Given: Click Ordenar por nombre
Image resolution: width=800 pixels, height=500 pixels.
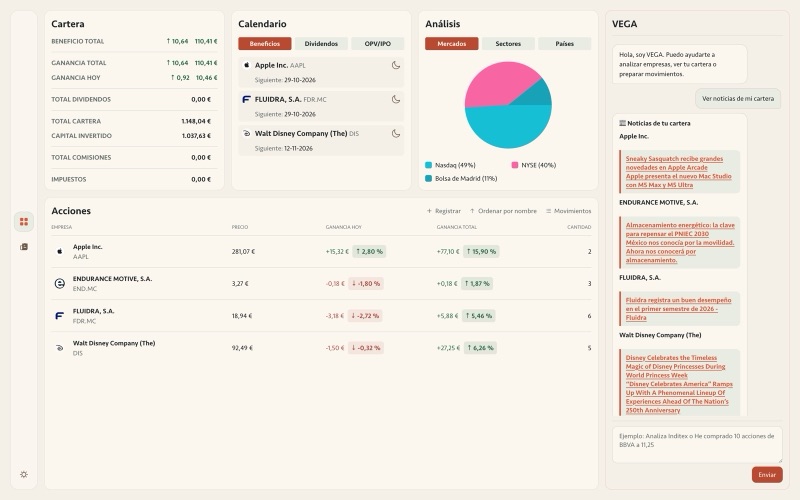Looking at the screenshot, I should (x=503, y=211).
